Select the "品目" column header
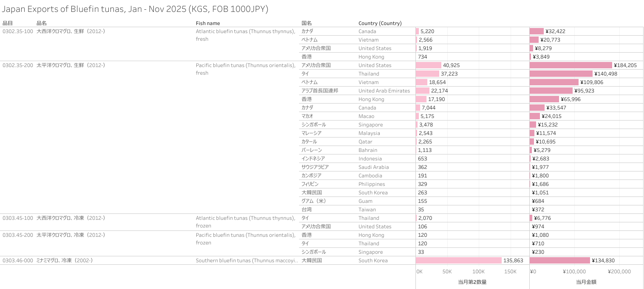This screenshot has height=289, width=644. coord(8,23)
